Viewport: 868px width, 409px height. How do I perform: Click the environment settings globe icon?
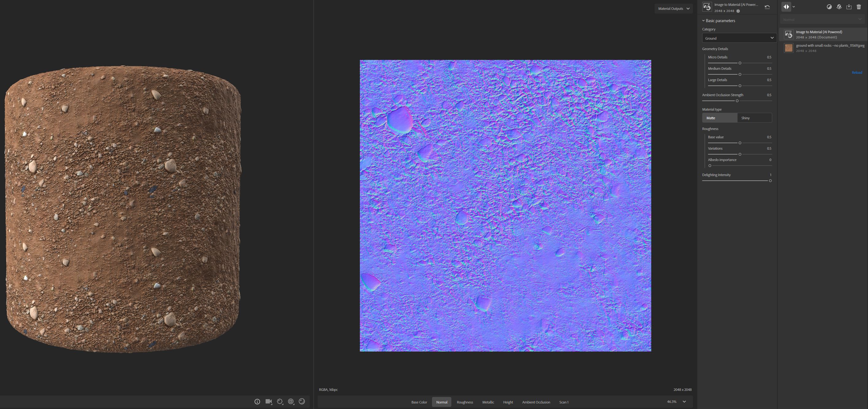(291, 402)
